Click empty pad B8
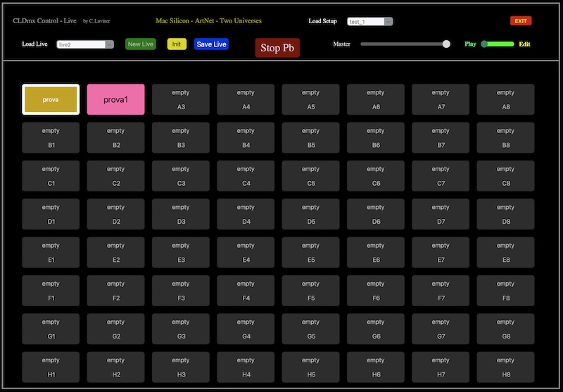The image size is (563, 392). (505, 138)
